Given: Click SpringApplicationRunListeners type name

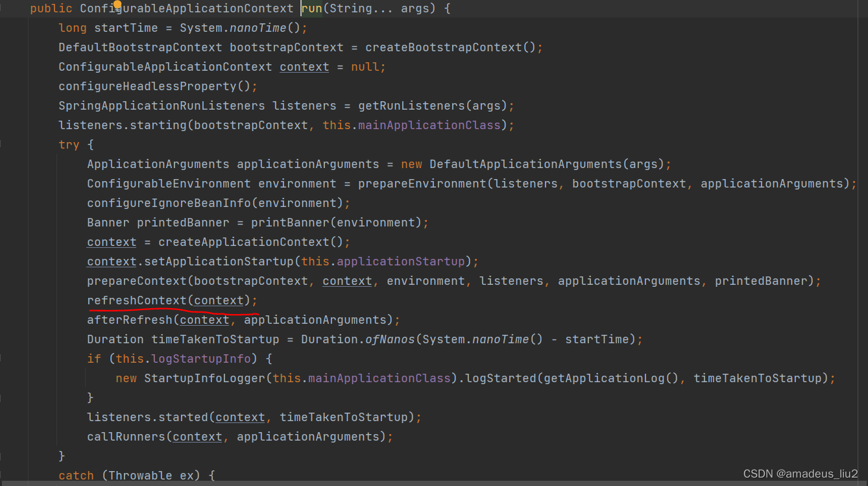Looking at the screenshot, I should point(162,106).
